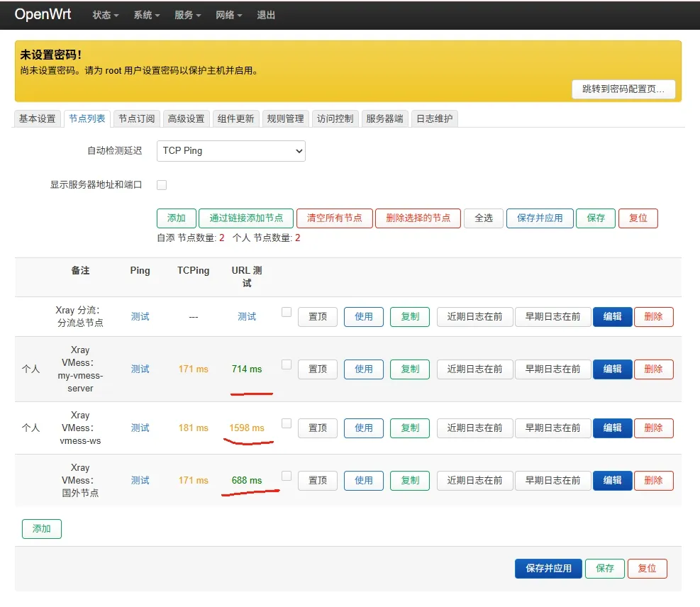Click 编辑 for vmess-ws row
This screenshot has height=607, width=700.
coord(613,428)
